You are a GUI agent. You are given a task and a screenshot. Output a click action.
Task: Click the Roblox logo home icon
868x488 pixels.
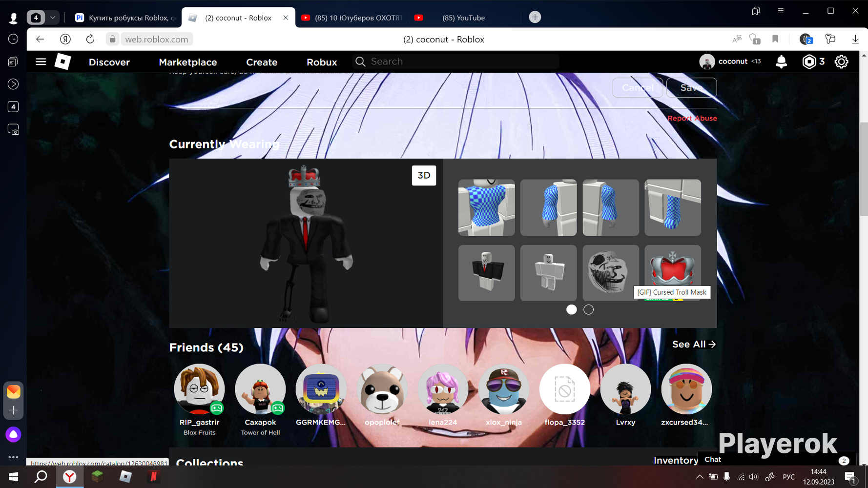pyautogui.click(x=62, y=61)
